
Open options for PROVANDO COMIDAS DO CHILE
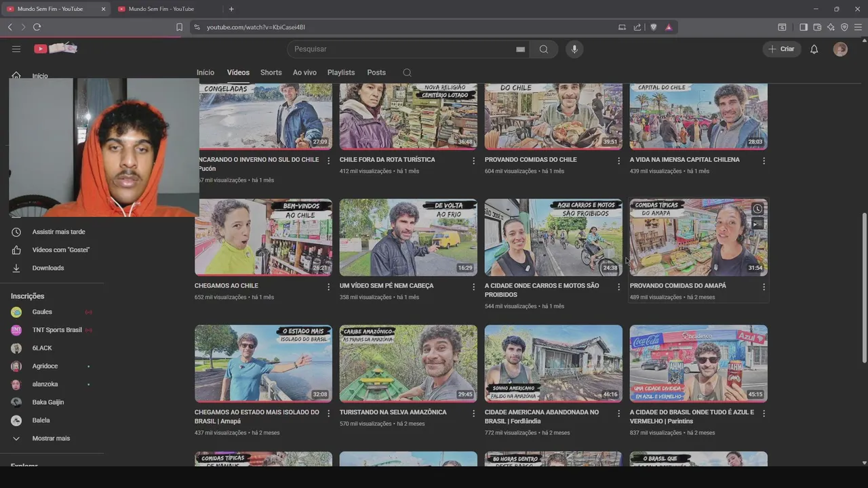[618, 161]
